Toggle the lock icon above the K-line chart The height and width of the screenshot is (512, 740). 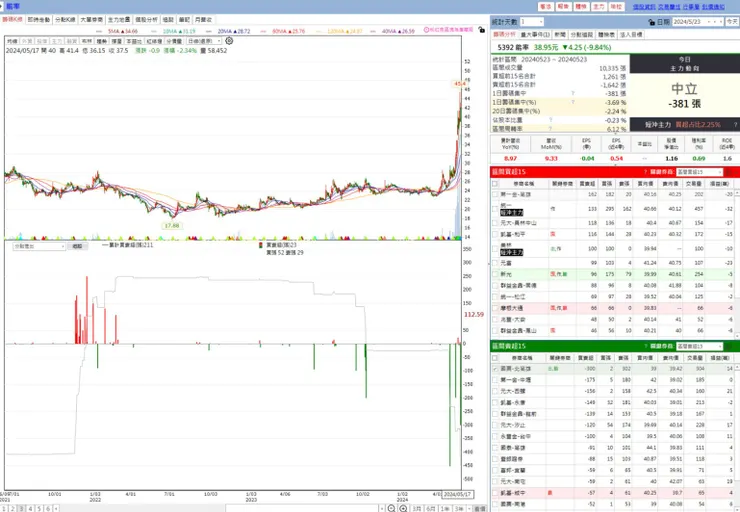[x=481, y=30]
